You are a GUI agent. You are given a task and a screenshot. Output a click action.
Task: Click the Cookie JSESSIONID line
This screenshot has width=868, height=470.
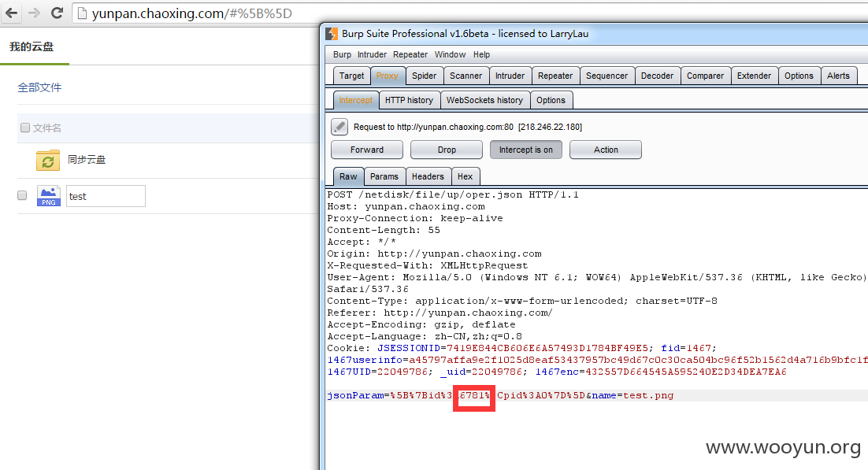[521, 348]
